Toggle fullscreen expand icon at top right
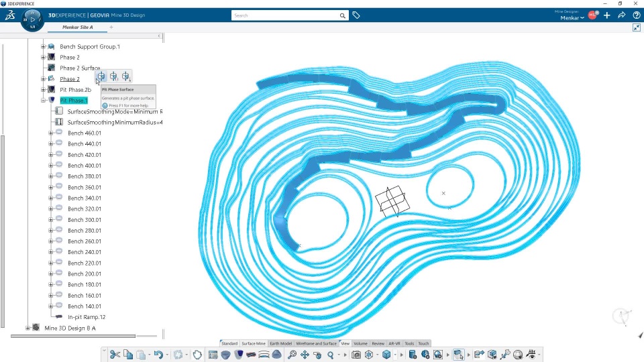Viewport: 644px width, 362px height. pyautogui.click(x=636, y=27)
